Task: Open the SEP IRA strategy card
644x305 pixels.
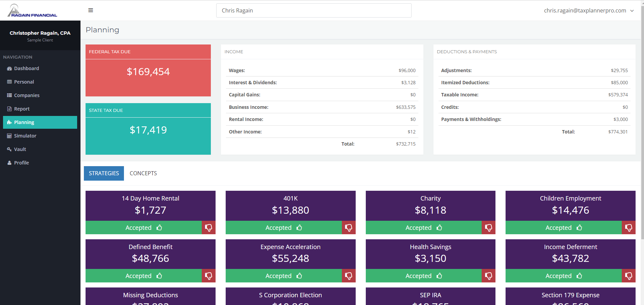Action: [430, 296]
